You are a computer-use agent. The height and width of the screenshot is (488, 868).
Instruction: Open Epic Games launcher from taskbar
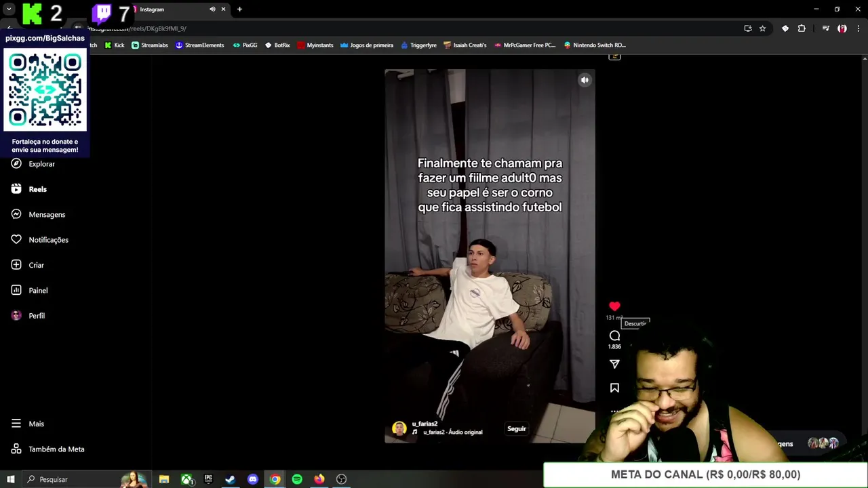tap(208, 479)
